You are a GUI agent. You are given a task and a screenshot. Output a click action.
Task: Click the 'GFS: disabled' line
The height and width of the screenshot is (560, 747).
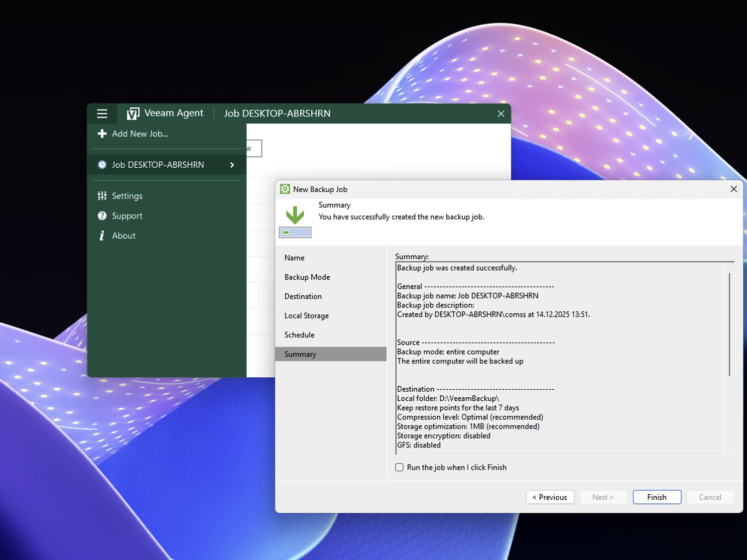point(419,445)
